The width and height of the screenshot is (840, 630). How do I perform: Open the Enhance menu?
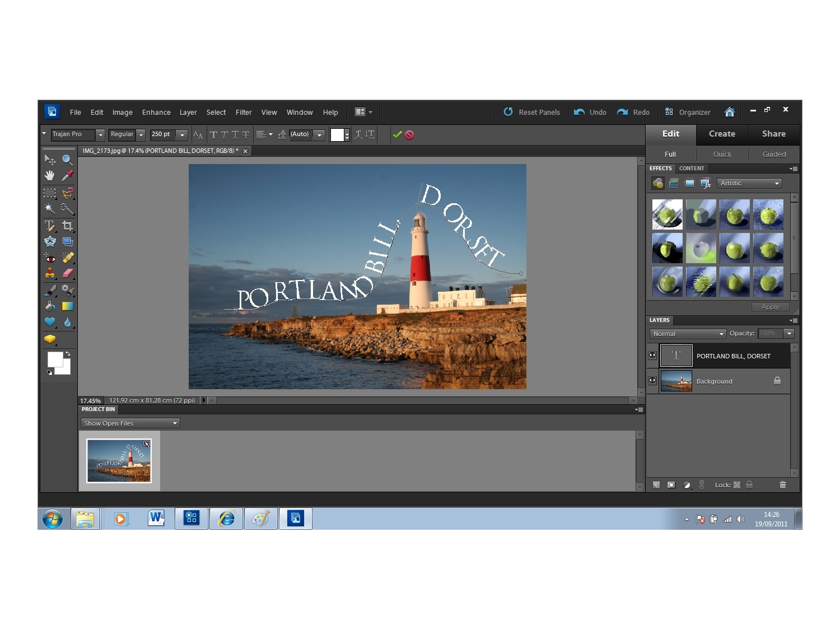point(156,113)
